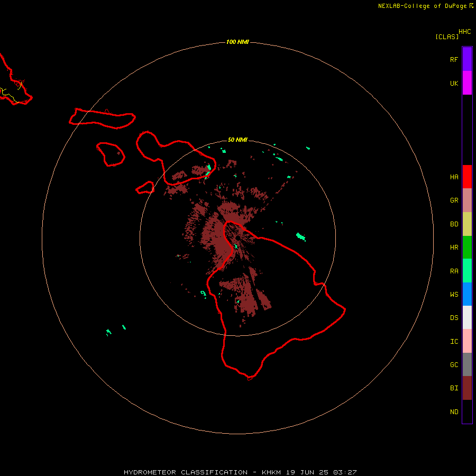Pick the bright green RA swatch
476x476 pixels.
click(467, 271)
